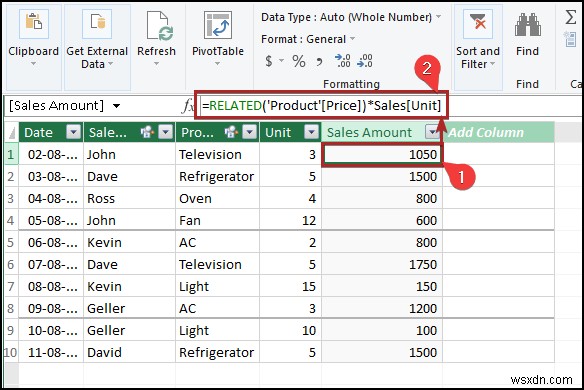Expand PivotTable dropdown arrow
Screen dimensions: 584x390
point(218,64)
